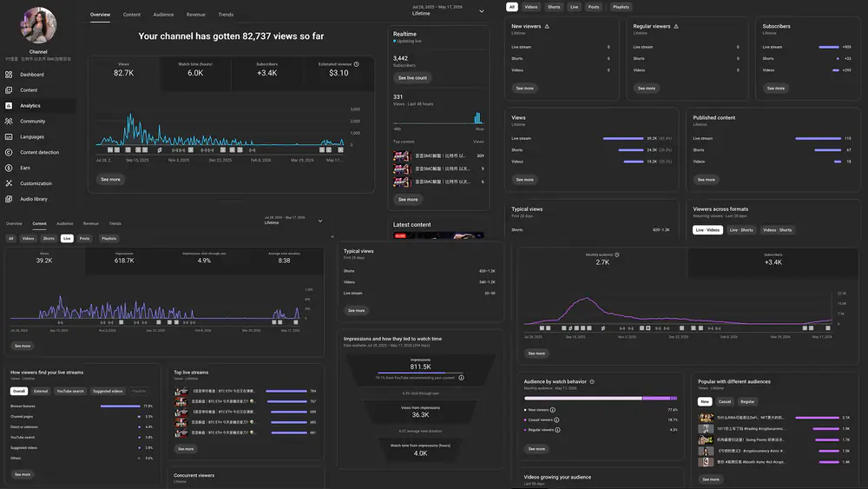
Task: Select the Regular audience chip
Action: coord(747,401)
